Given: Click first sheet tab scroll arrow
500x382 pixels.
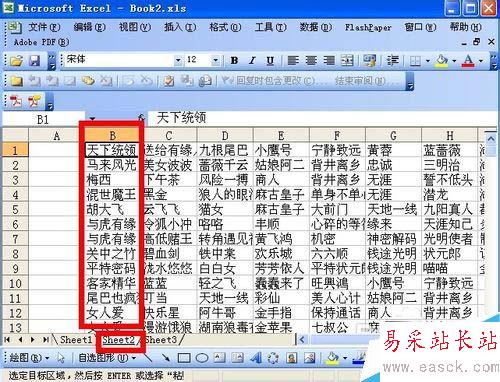Looking at the screenshot, I should click(x=7, y=340).
